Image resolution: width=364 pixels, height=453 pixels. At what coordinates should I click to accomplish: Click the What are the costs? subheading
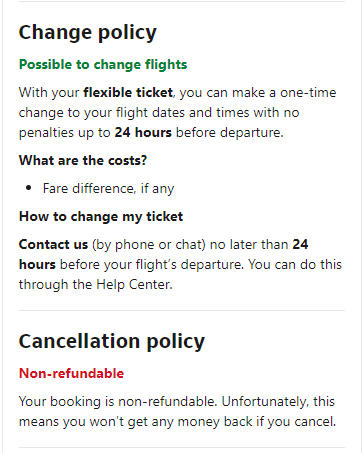point(83,160)
